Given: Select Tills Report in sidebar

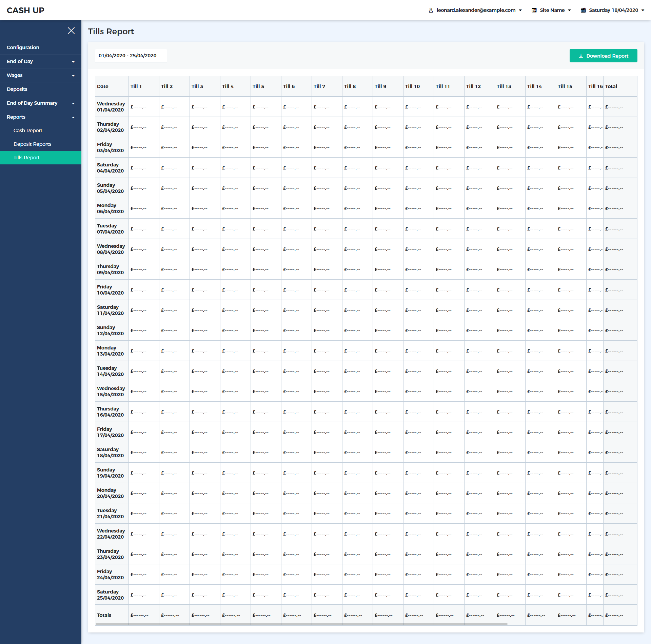Looking at the screenshot, I should [x=26, y=158].
